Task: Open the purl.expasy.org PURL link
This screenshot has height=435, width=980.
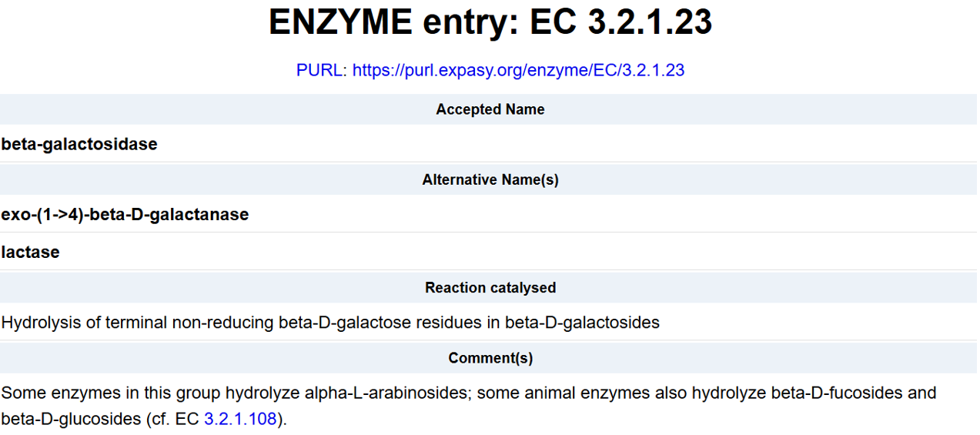Action: pos(518,70)
